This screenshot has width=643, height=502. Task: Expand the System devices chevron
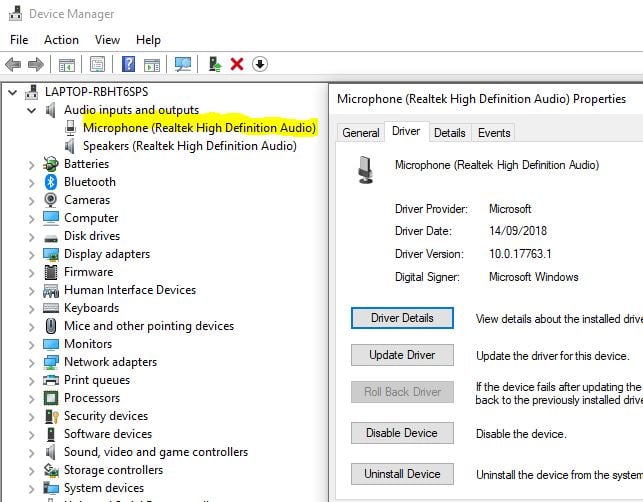[32, 489]
